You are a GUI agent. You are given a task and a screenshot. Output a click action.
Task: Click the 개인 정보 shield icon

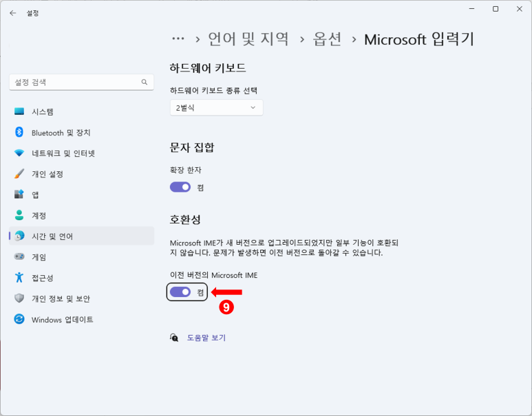click(19, 298)
